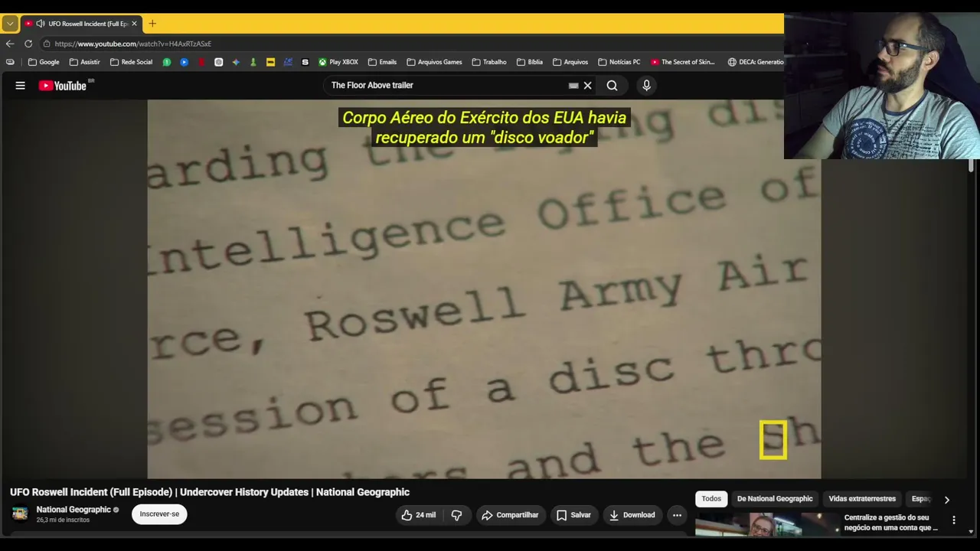
Task: Show more filter chips with right arrow
Action: tap(947, 500)
